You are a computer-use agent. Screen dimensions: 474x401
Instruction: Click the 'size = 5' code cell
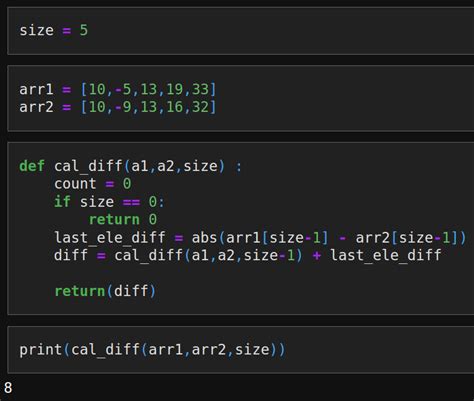(x=241, y=31)
